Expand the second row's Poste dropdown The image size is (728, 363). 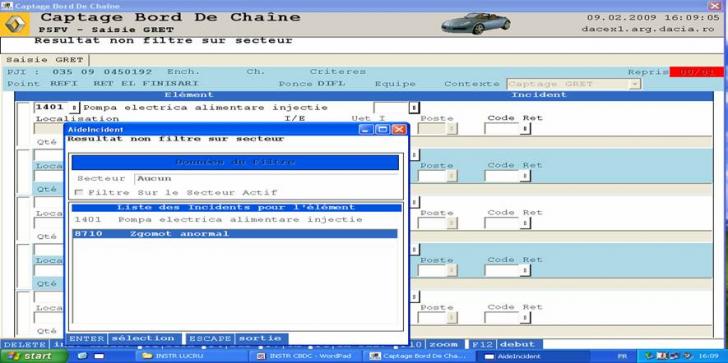[x=451, y=176]
